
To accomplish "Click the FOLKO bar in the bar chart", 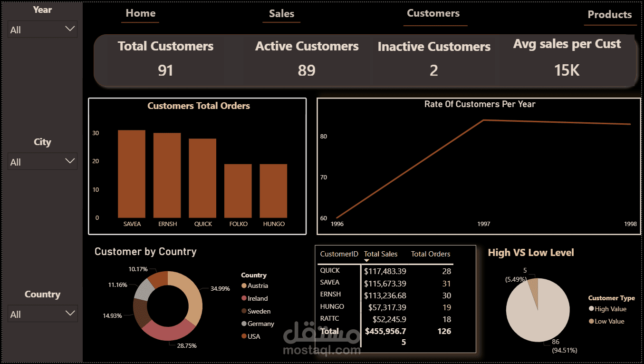I will pos(238,191).
